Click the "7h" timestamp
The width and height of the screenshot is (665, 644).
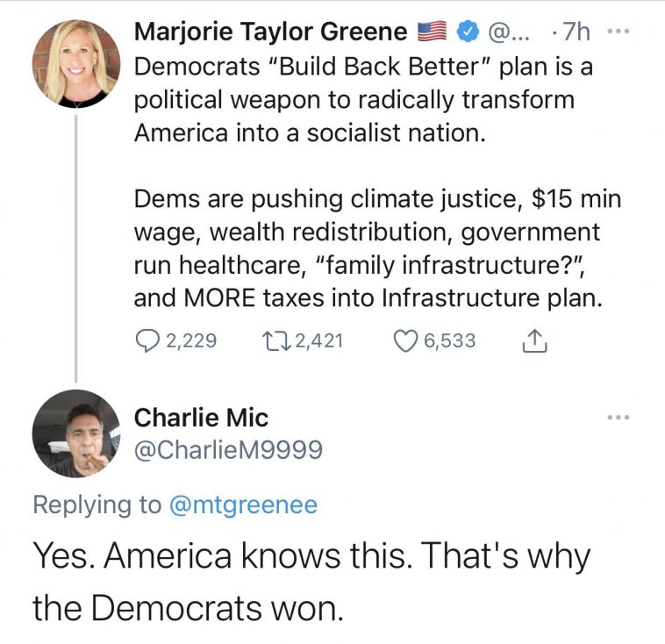pyautogui.click(x=575, y=34)
